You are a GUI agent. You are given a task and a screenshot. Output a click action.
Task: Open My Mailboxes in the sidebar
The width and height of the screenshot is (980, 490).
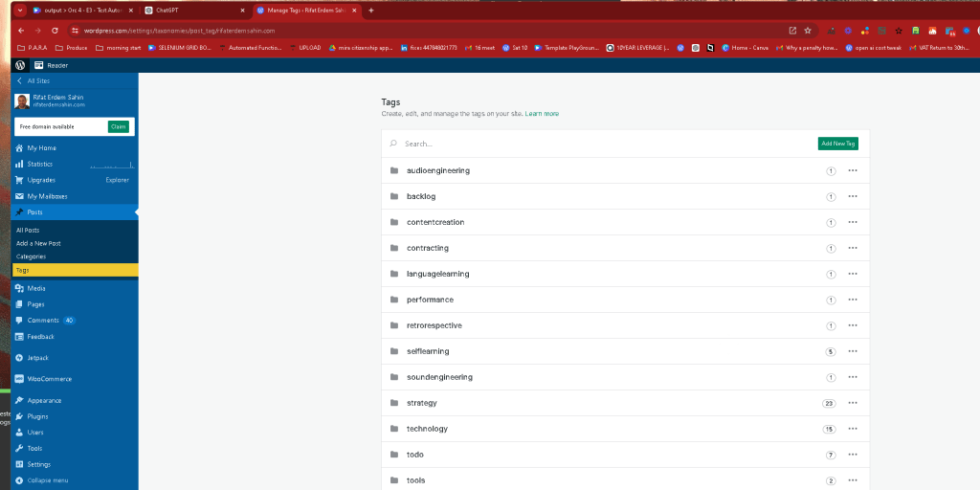75,196
